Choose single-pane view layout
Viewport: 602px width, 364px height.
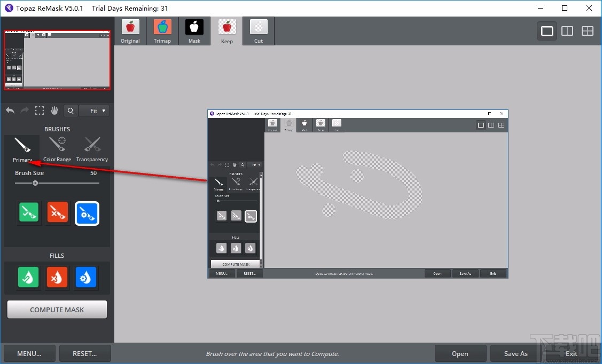coord(547,30)
